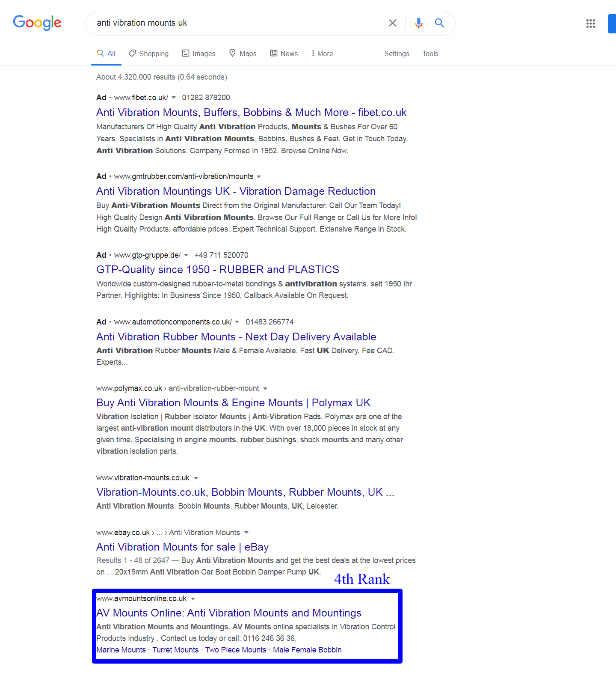Open AV Mounts Online result title

click(x=229, y=613)
